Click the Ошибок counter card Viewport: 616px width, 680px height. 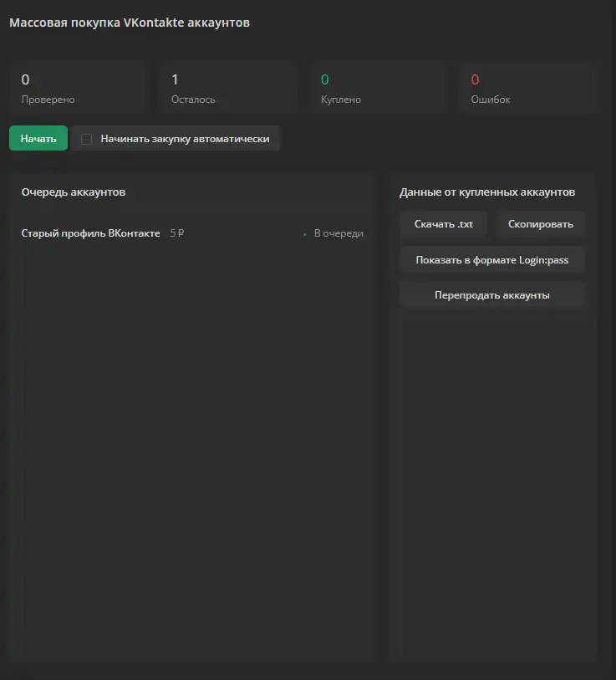528,88
